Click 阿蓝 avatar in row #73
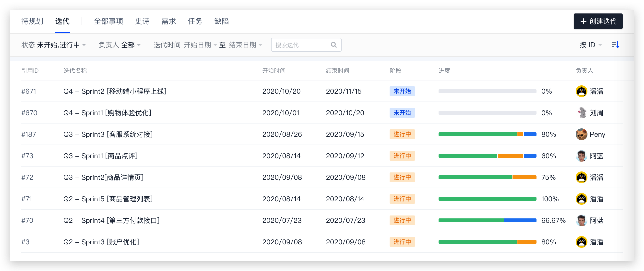 click(x=581, y=156)
